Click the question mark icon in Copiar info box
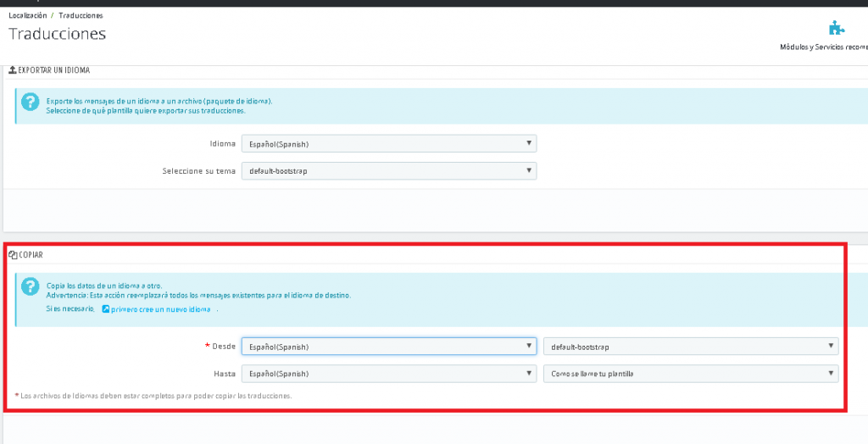The image size is (868, 444). coord(31,287)
